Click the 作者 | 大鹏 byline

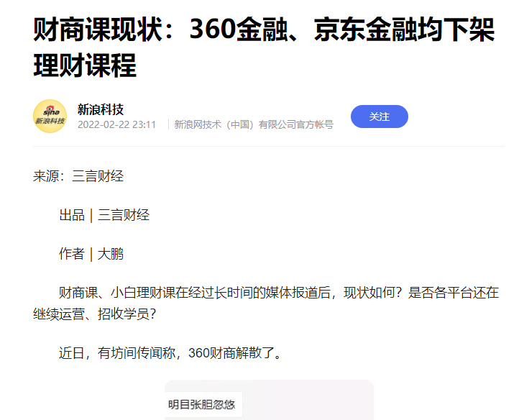[91, 255]
